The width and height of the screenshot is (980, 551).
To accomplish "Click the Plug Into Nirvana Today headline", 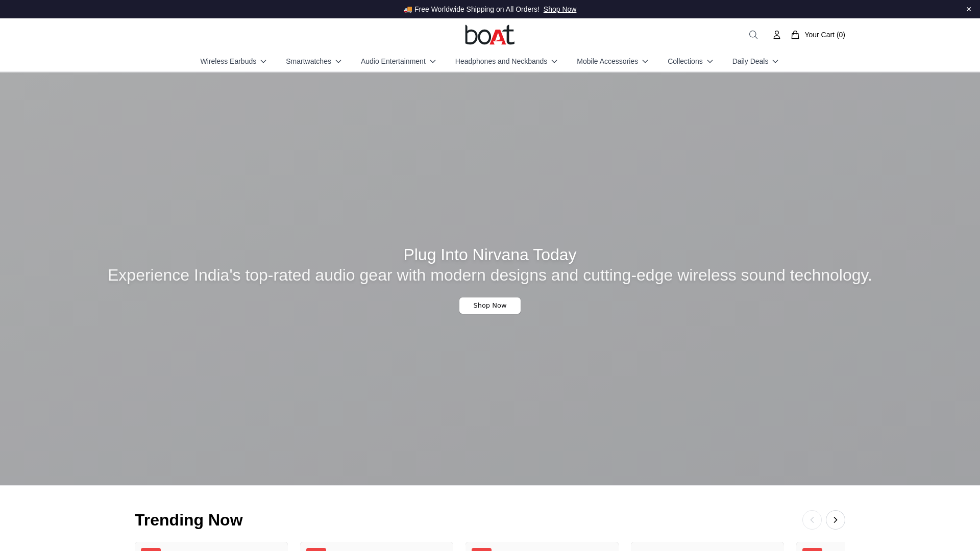I will pyautogui.click(x=490, y=255).
